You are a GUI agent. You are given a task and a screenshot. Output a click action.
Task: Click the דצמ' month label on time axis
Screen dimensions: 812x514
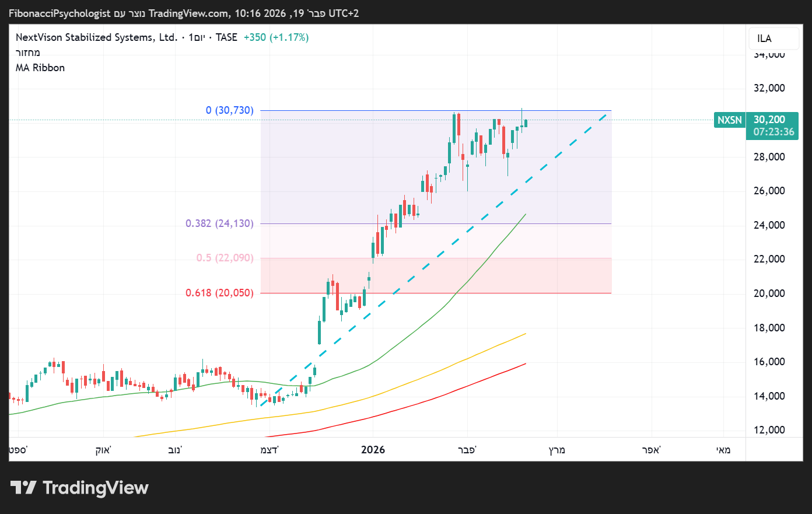269,450
